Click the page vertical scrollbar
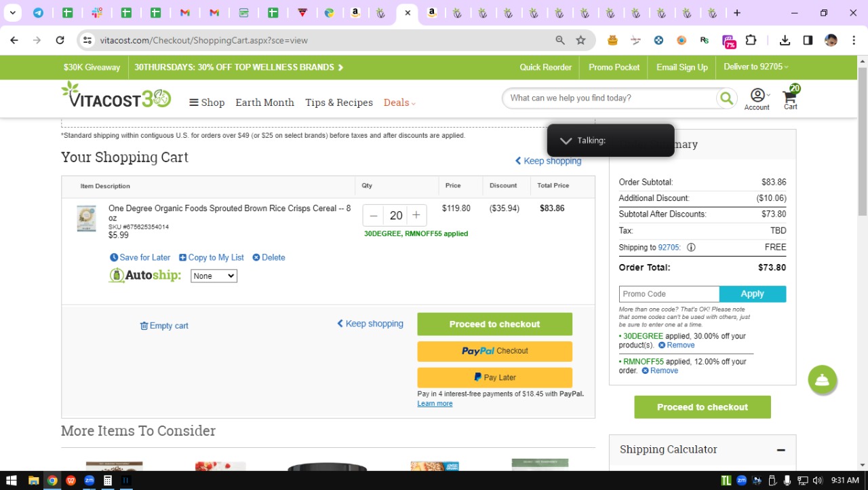Viewport: 868px width, 490px height. (863, 143)
